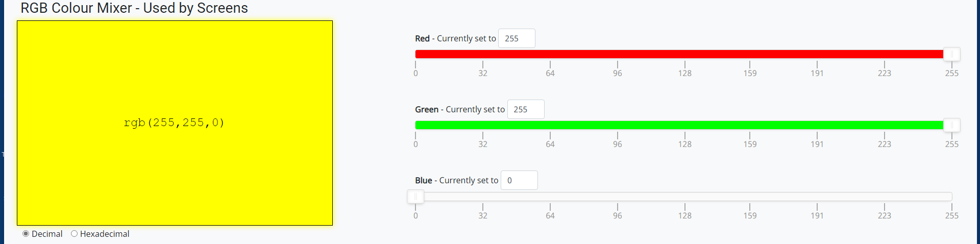Set Blue slider to the 128 mark
The width and height of the screenshot is (980, 244).
[x=685, y=197]
